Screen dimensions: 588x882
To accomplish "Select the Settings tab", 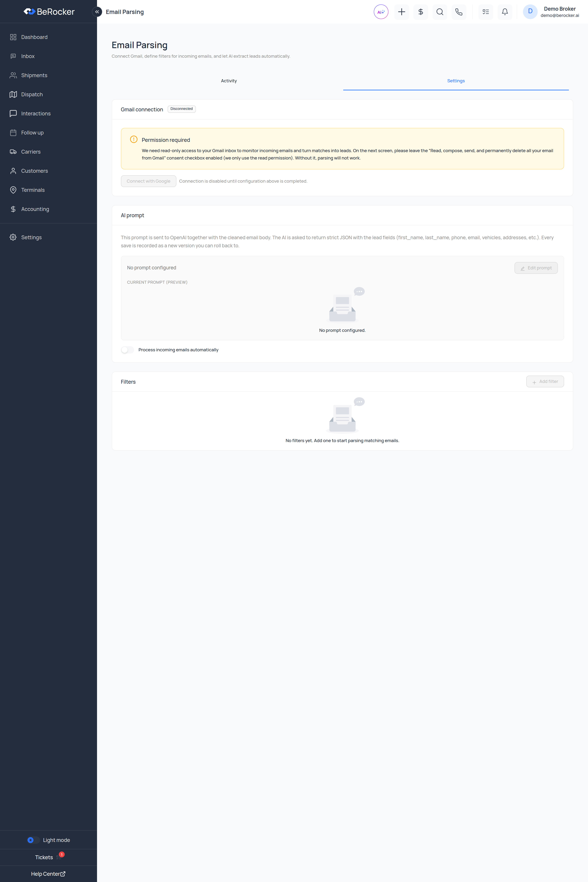I will [456, 81].
